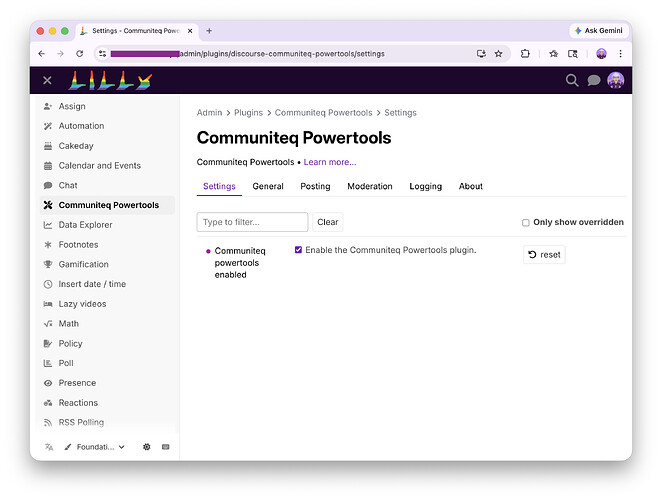The width and height of the screenshot is (662, 499).
Task: Open sidebar settings gear icon
Action: pyautogui.click(x=147, y=447)
